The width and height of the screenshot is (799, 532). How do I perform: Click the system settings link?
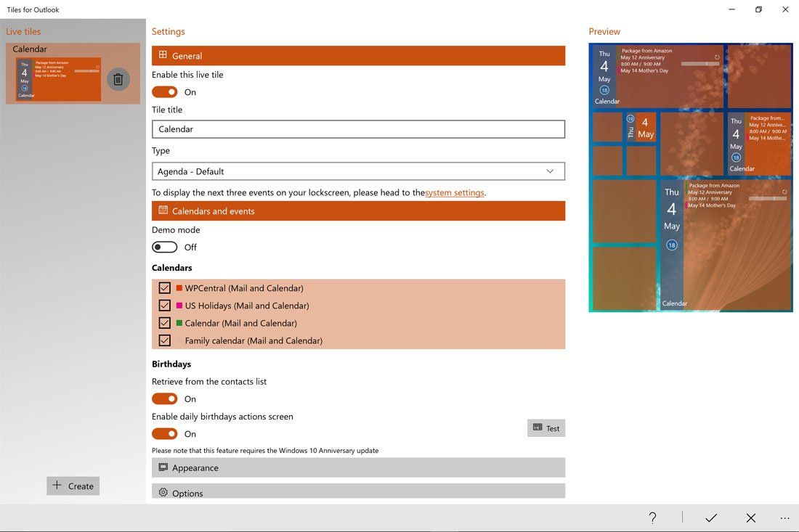[454, 192]
